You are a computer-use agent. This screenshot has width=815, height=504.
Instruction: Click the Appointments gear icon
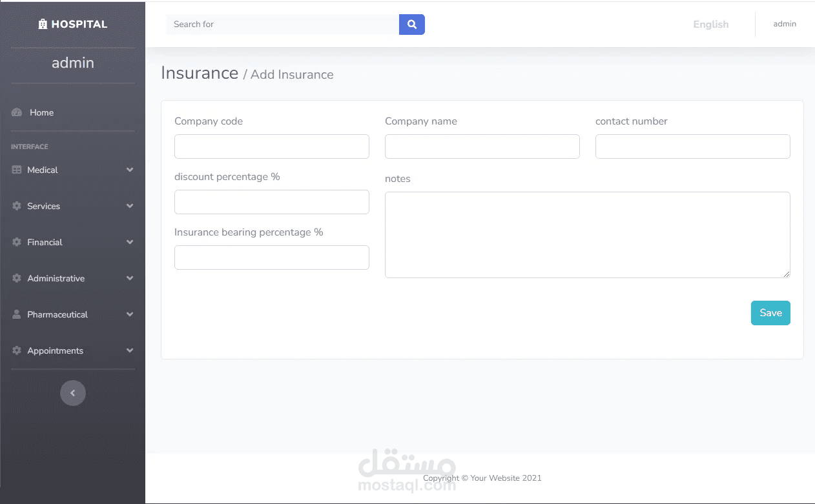point(17,350)
